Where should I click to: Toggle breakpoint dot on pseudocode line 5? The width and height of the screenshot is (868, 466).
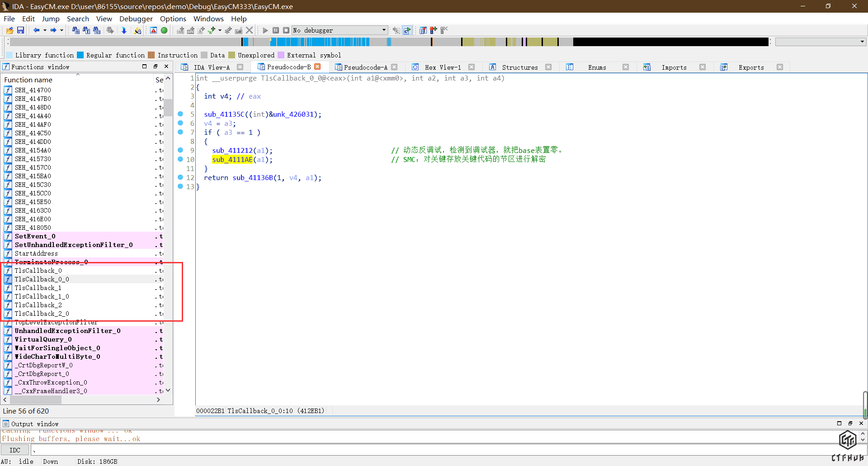(180, 114)
